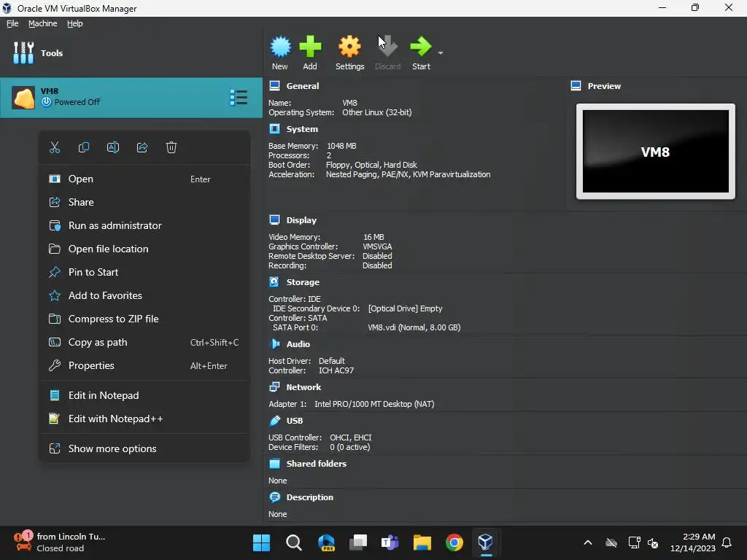Image resolution: width=747 pixels, height=560 pixels.
Task: Open Google Chrome from the taskbar
Action: [454, 542]
